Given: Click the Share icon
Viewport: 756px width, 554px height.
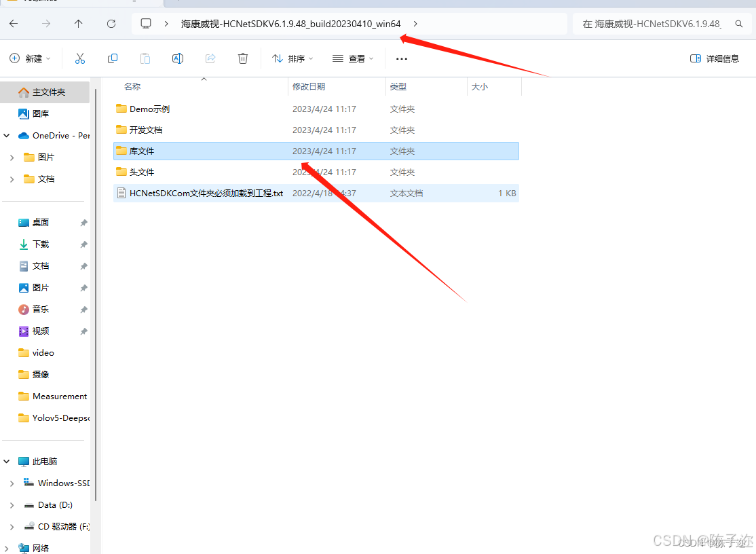Looking at the screenshot, I should pos(210,58).
